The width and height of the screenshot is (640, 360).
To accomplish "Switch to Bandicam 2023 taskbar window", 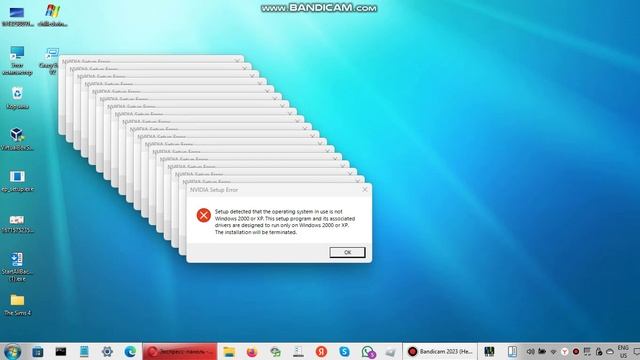I will coord(440,351).
